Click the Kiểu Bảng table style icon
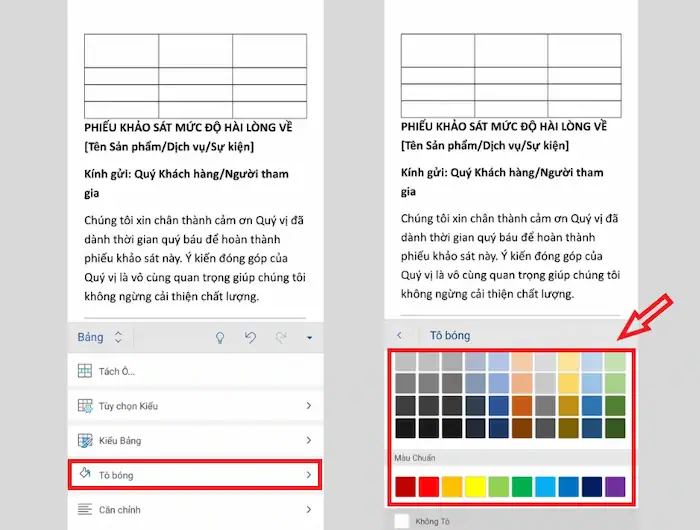Screen dimensions: 700x530 [x=85, y=440]
